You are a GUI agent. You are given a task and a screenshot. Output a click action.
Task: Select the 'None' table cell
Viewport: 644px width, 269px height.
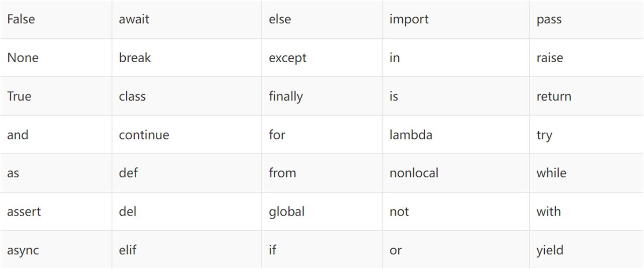pyautogui.click(x=56, y=58)
